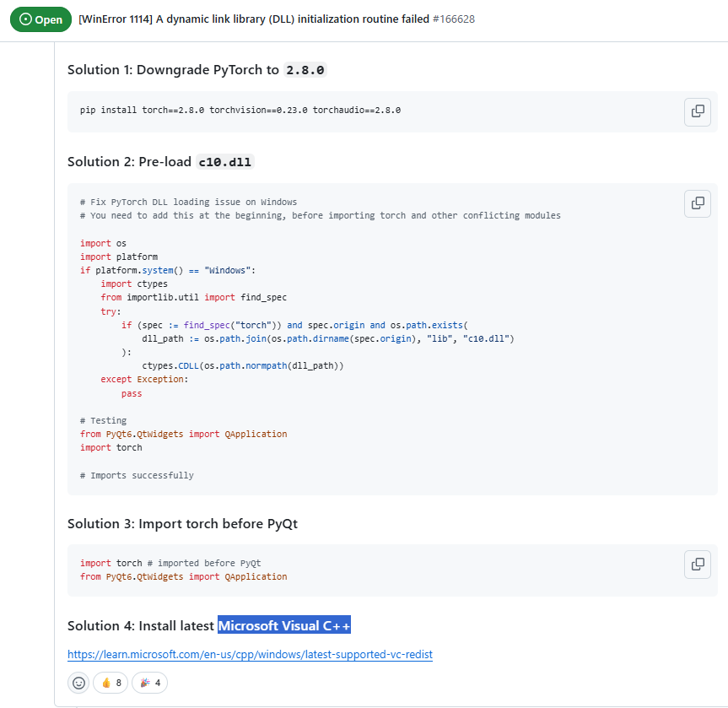Viewport: 728px width, 708px height.
Task: Open the latest-supported-vc-redist Microsoft link
Action: tap(250, 654)
